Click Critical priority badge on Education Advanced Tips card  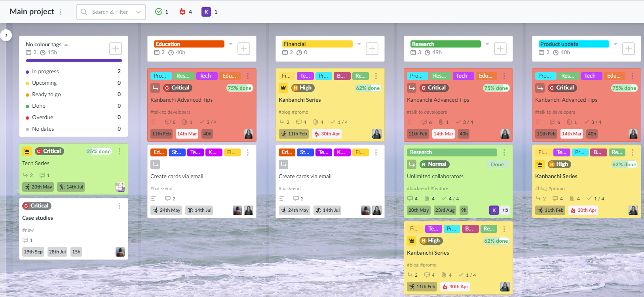pos(178,88)
